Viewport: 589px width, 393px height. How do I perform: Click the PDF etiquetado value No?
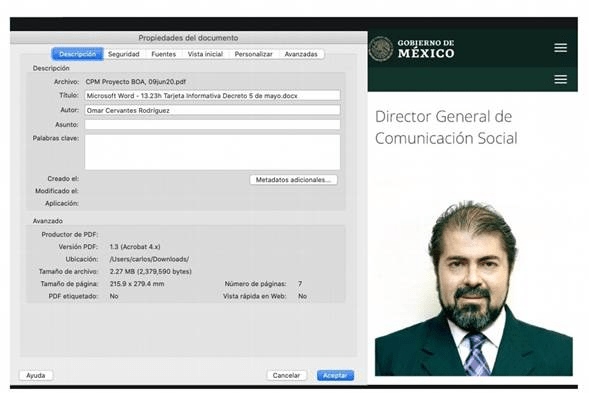pyautogui.click(x=114, y=296)
